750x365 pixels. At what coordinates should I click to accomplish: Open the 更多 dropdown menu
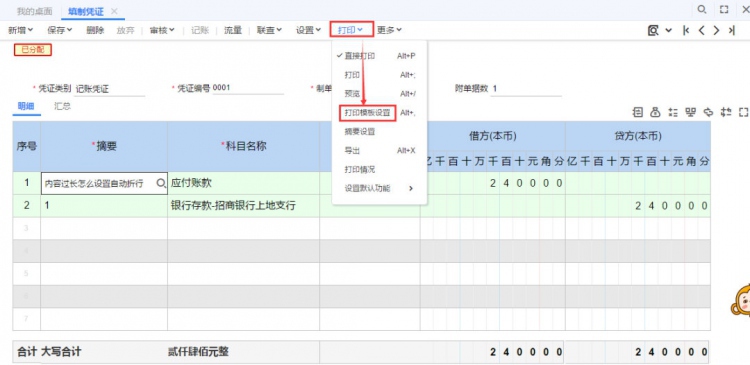tap(389, 30)
